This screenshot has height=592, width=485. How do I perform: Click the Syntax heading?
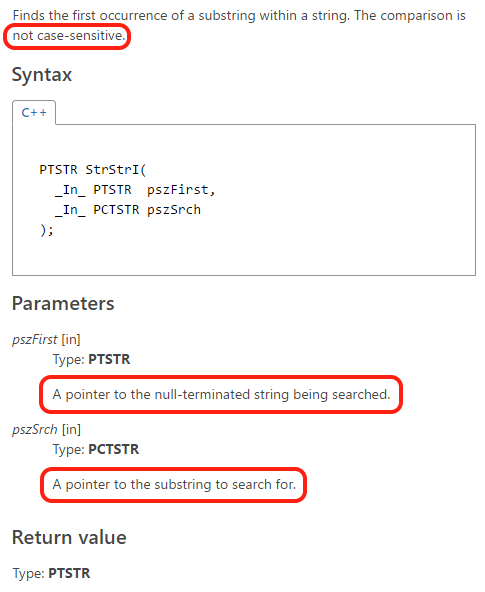(x=42, y=75)
